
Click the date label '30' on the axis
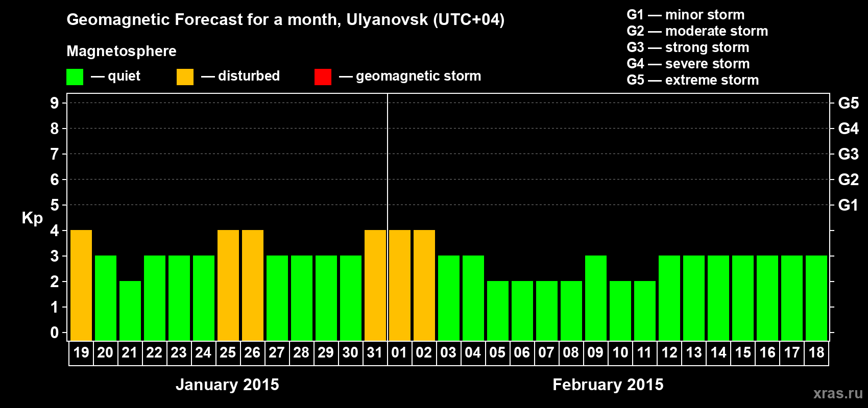click(350, 353)
